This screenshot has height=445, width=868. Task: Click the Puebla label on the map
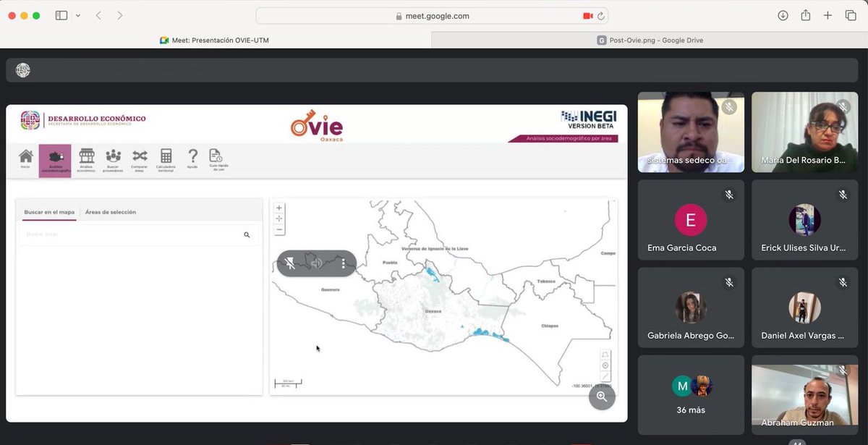tap(390, 263)
